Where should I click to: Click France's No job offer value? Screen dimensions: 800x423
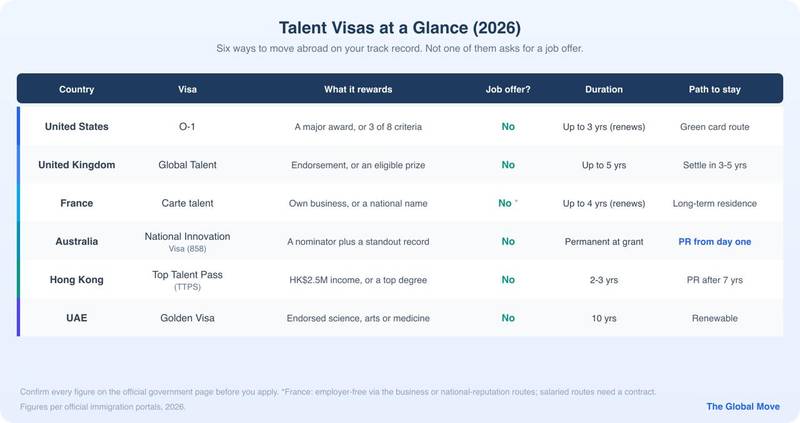(x=505, y=203)
